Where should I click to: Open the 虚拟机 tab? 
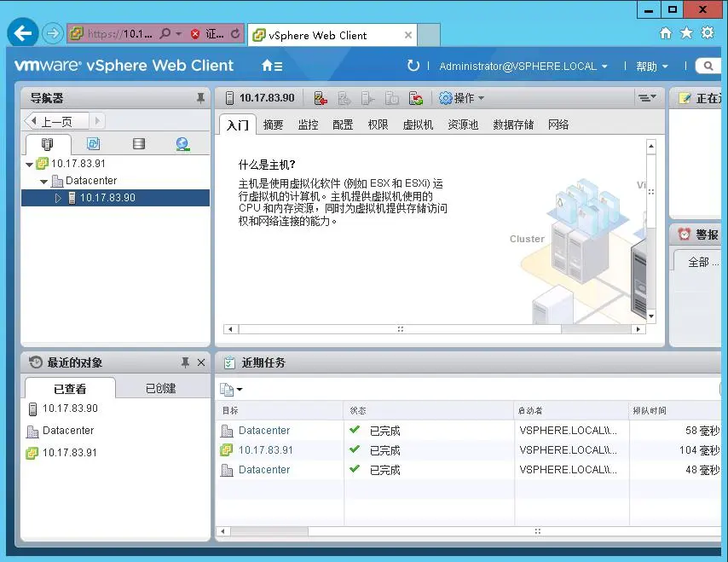click(x=418, y=125)
